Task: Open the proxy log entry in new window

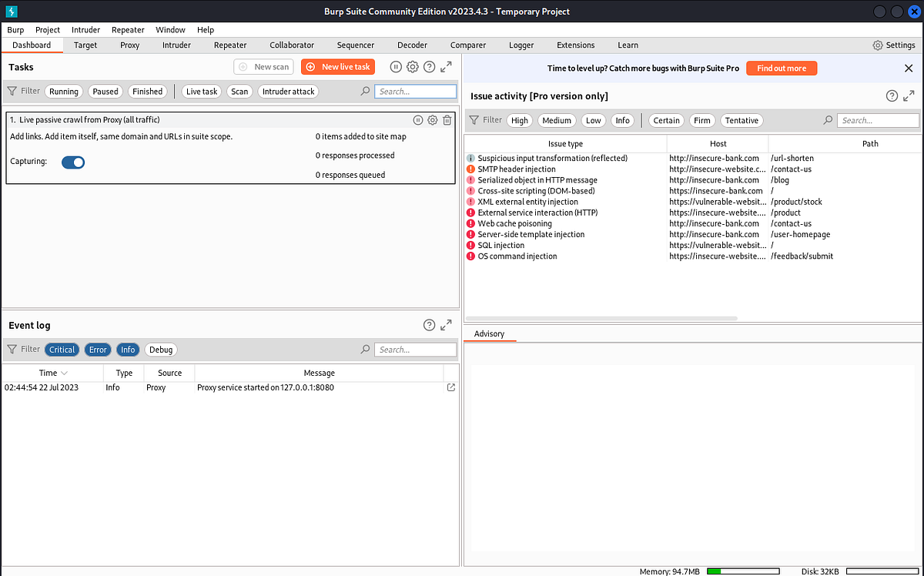Action: pyautogui.click(x=450, y=387)
